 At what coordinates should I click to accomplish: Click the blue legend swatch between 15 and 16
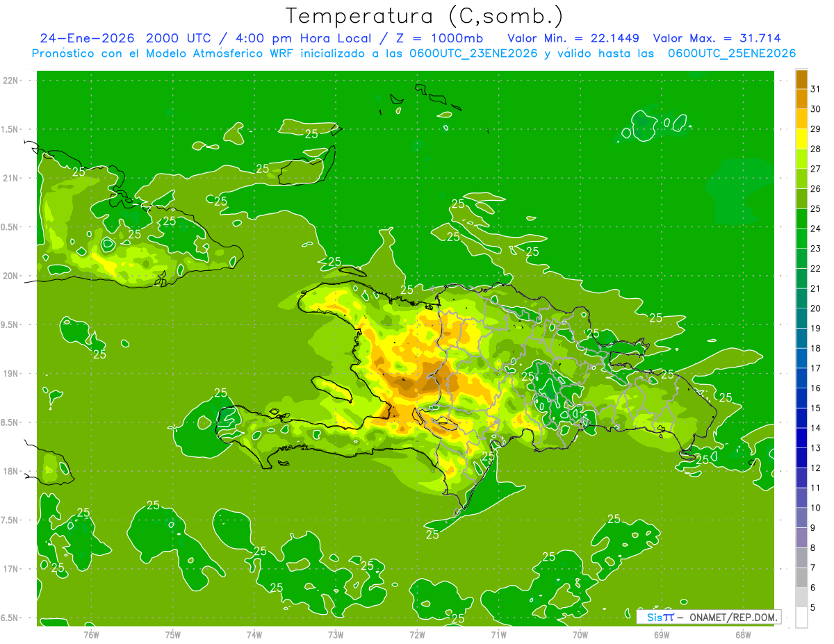coord(801,398)
